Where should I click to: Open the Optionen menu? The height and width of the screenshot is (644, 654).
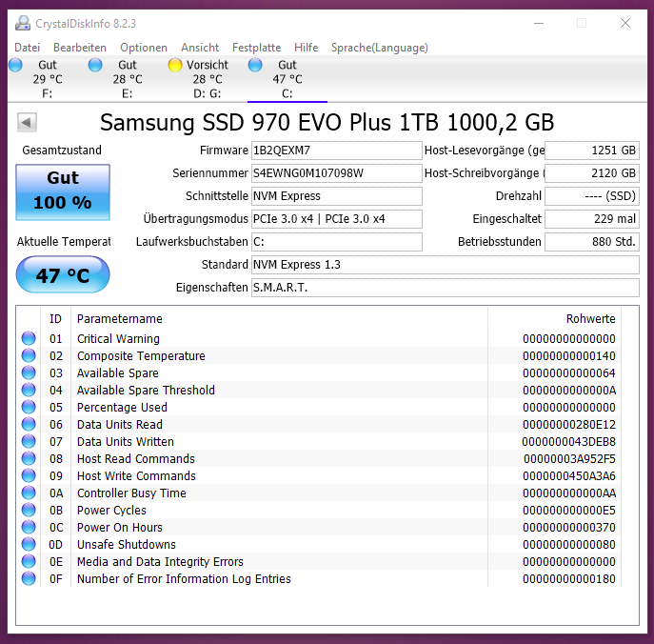click(144, 48)
